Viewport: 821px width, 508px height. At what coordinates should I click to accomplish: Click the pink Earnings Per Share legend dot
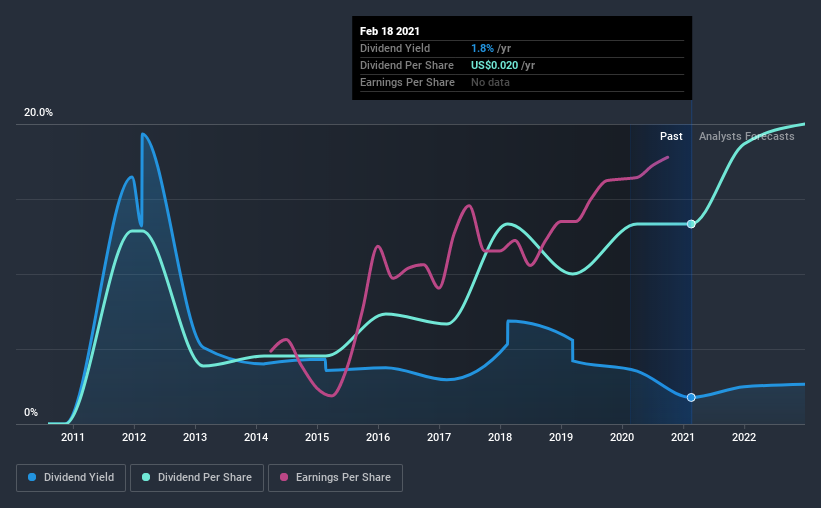point(284,477)
